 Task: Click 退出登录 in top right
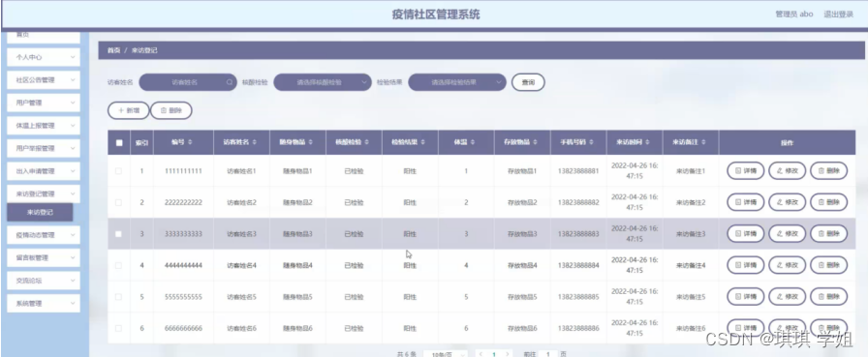(x=839, y=15)
